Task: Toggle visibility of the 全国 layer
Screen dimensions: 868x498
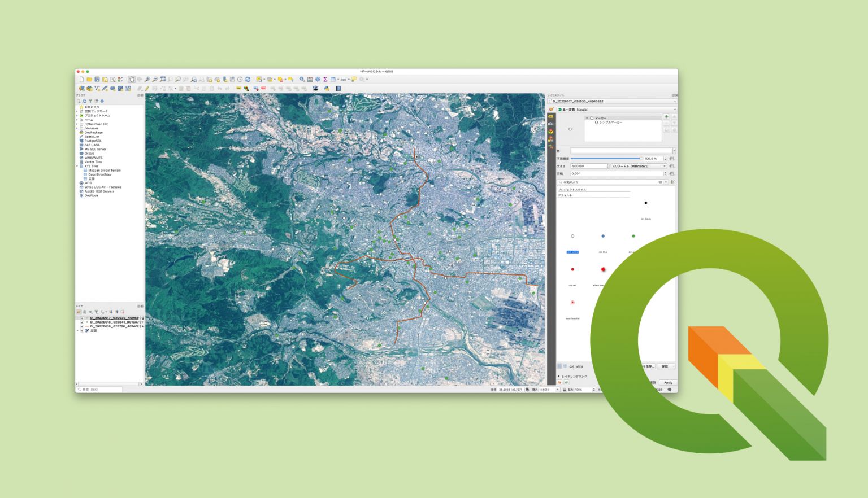Action: coord(82,330)
